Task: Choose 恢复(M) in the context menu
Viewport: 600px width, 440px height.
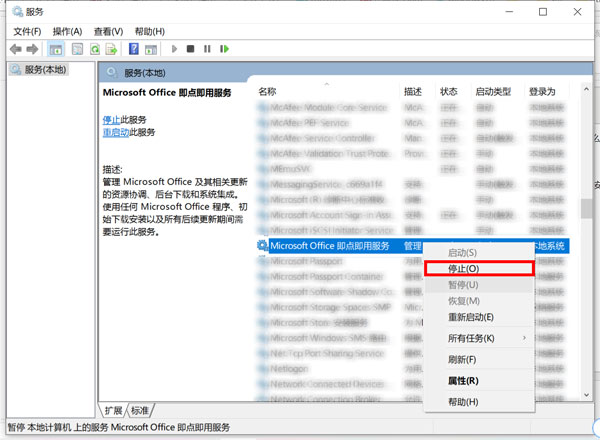Action: click(479, 301)
